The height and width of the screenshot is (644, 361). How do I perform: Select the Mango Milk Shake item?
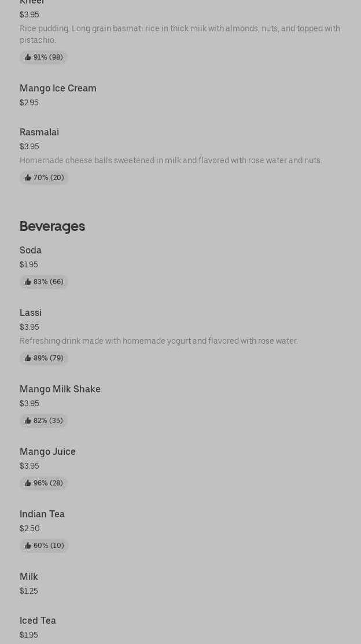60,389
